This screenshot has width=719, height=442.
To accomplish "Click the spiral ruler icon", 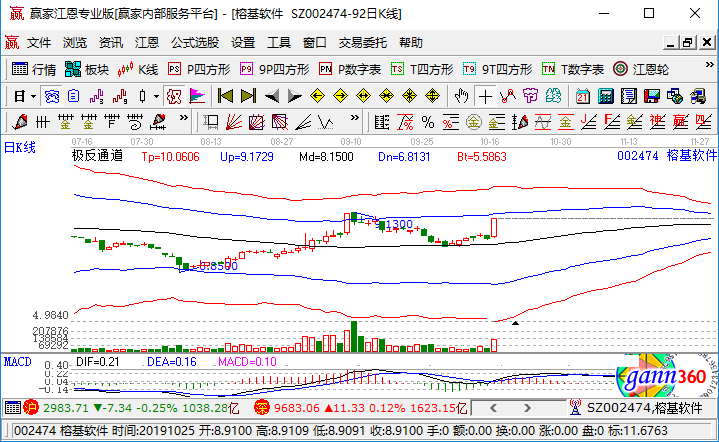I will click(135, 122).
